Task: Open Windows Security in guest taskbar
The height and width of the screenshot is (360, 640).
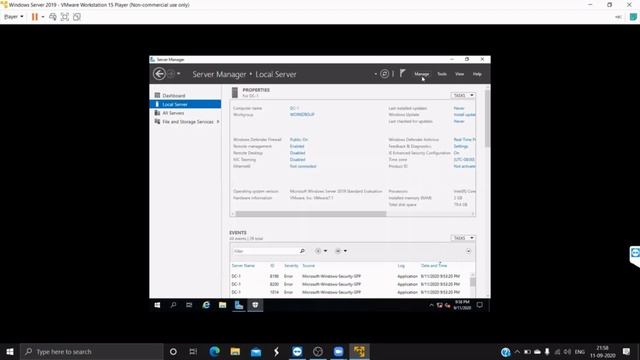Action: point(255,305)
